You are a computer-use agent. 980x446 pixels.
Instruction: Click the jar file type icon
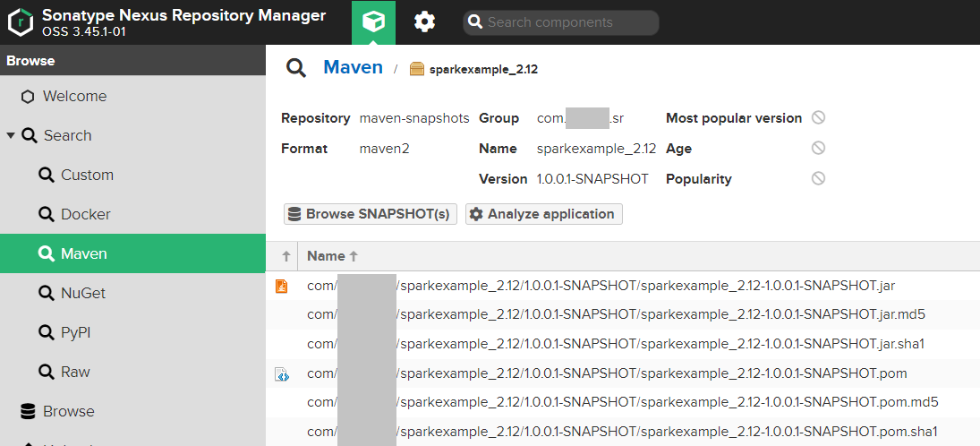[x=282, y=287]
